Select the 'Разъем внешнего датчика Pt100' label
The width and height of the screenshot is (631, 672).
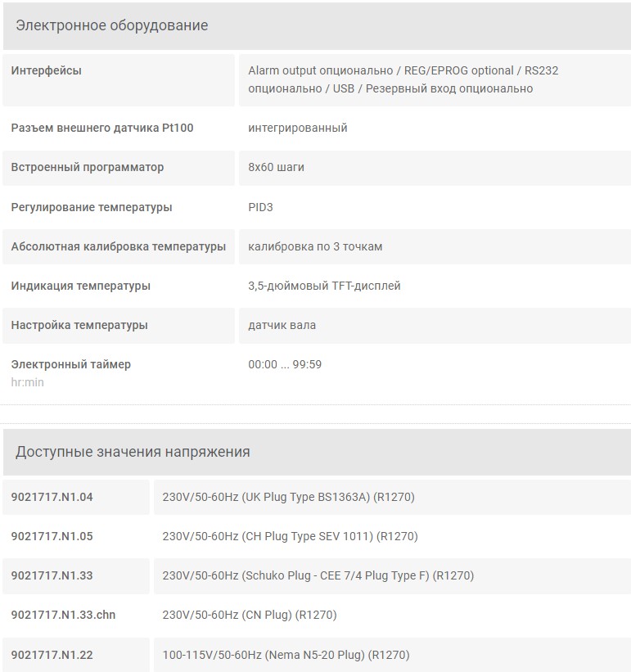[x=102, y=128]
